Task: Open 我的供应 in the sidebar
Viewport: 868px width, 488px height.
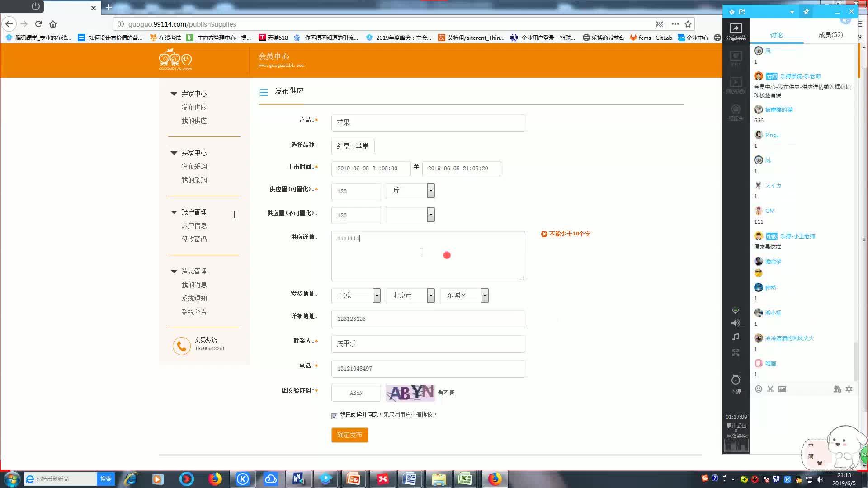Action: click(194, 121)
